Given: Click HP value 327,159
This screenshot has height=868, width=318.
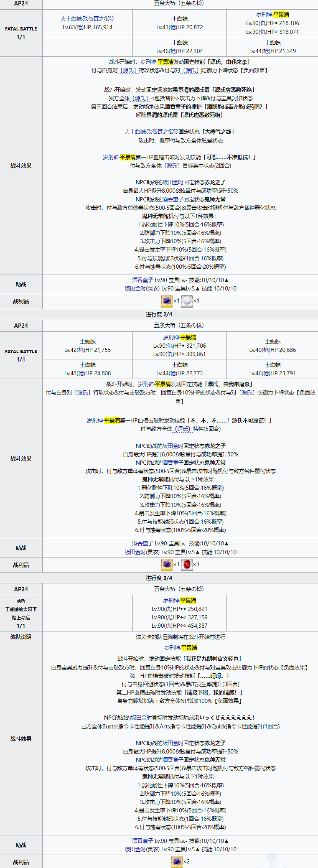Looking at the screenshot, I should coord(198,617).
